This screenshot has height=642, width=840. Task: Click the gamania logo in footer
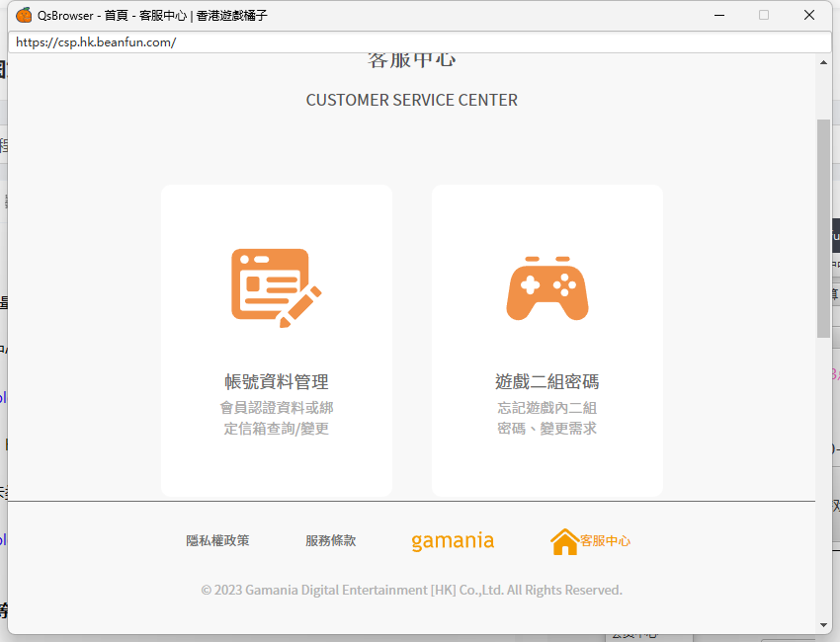(453, 541)
